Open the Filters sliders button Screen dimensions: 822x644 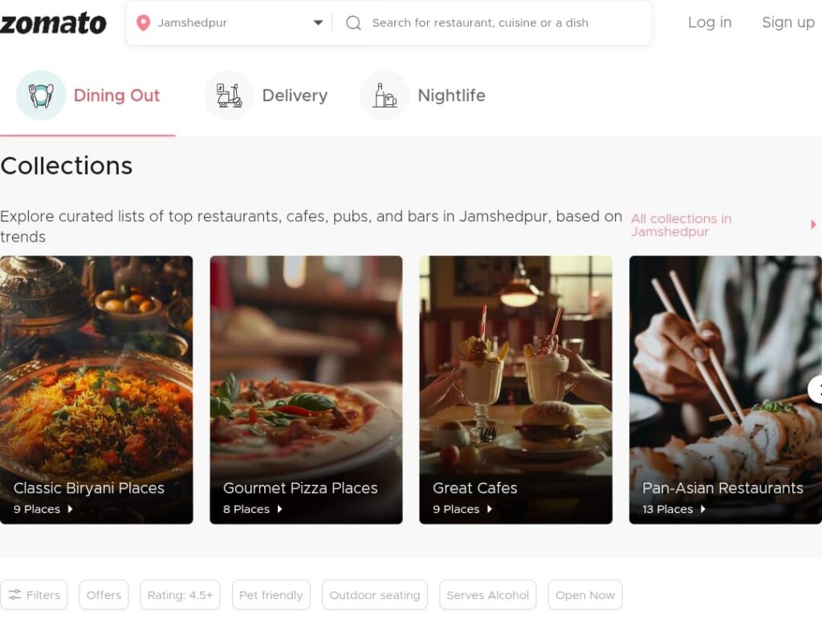point(34,595)
